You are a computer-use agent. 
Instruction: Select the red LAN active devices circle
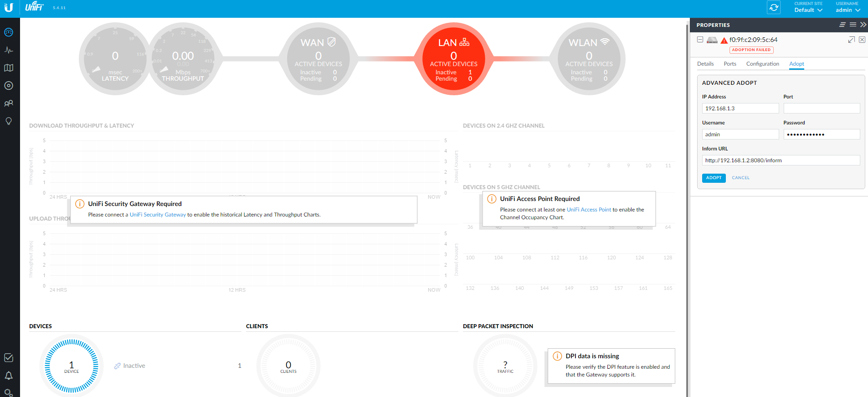454,59
